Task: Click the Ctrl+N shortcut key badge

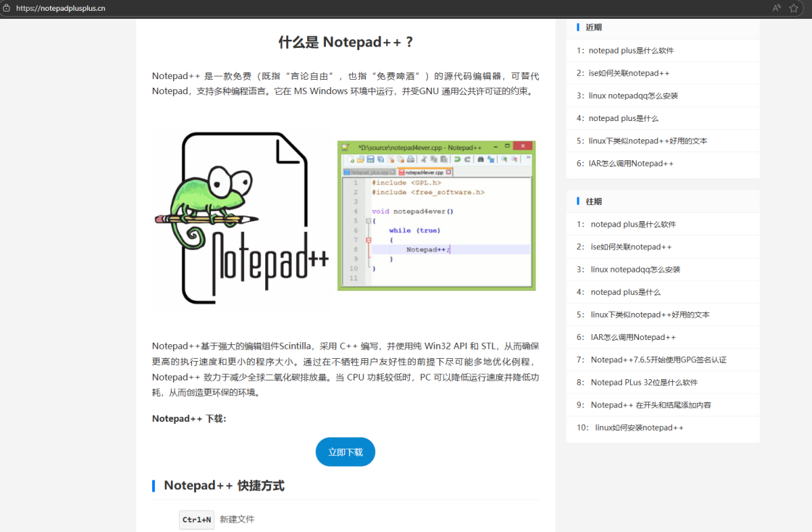Action: click(196, 520)
